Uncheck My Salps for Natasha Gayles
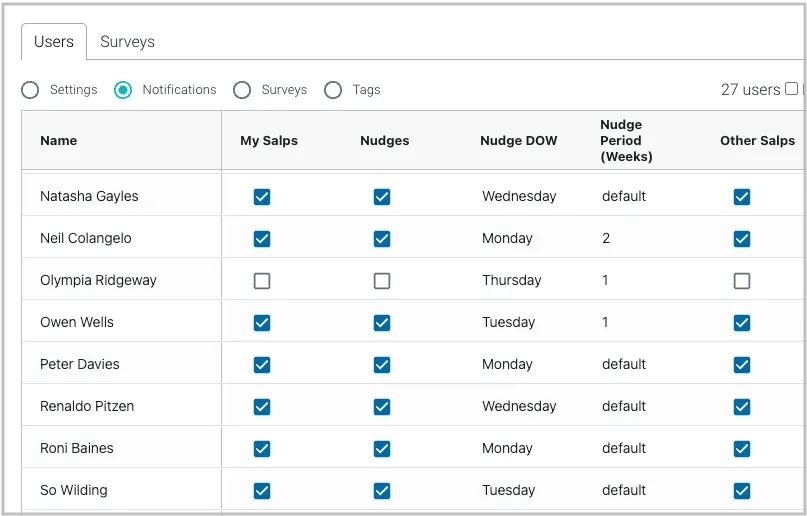 pos(262,197)
